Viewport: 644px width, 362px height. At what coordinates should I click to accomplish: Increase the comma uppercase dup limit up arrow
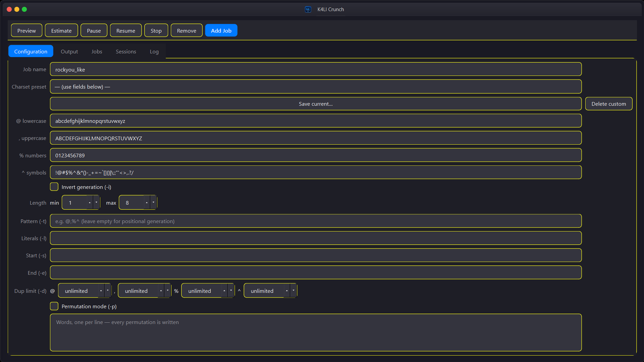tap(161, 291)
